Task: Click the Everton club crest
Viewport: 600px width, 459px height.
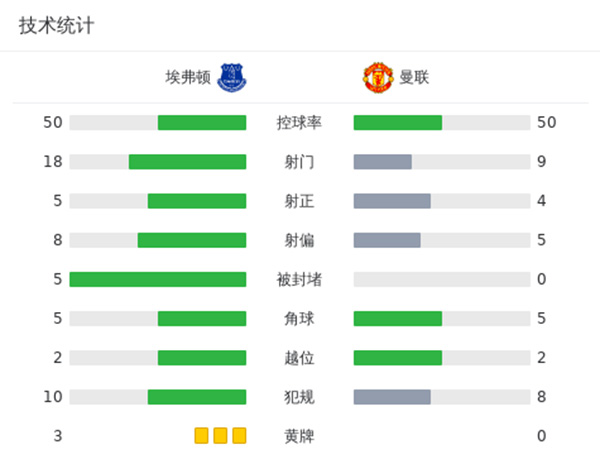Action: (x=231, y=77)
